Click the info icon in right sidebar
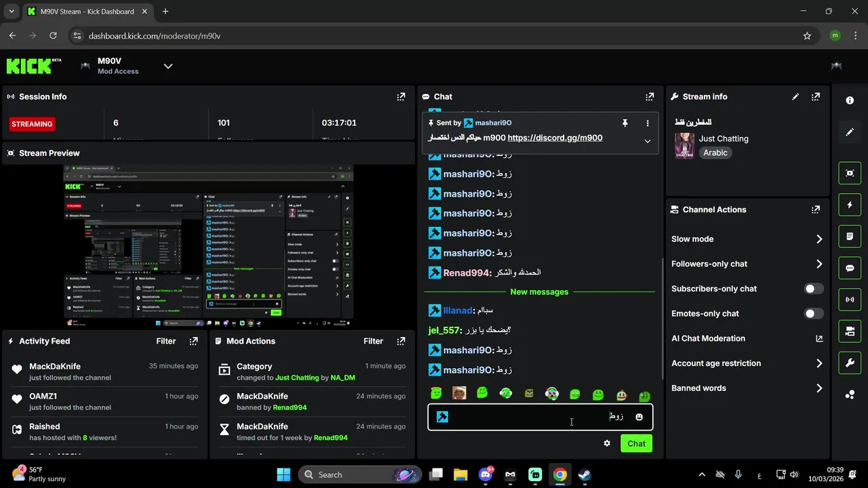The width and height of the screenshot is (868, 488). coord(850,100)
